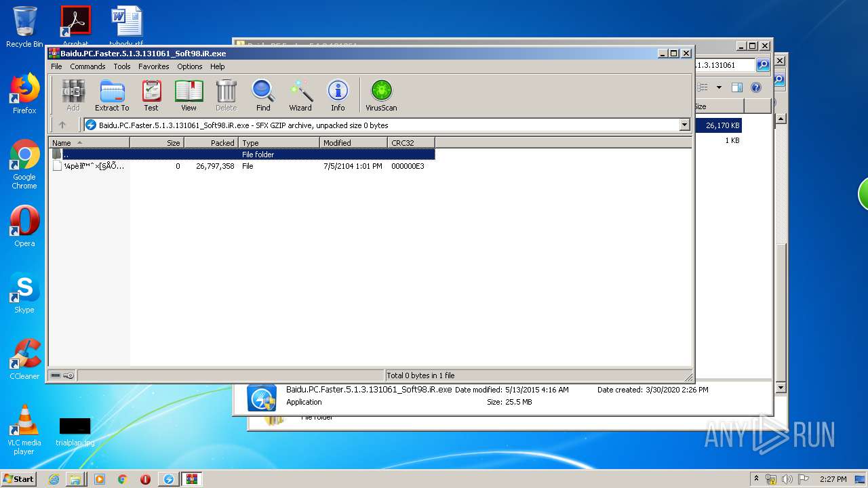Sort by Size column in WinRAR
Image resolution: width=868 pixels, height=488 pixels.
coord(157,142)
